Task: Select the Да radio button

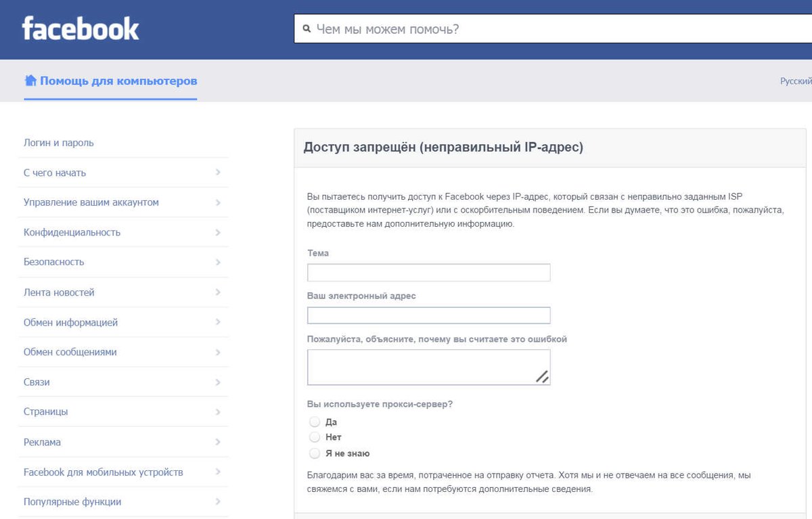Action: point(314,422)
